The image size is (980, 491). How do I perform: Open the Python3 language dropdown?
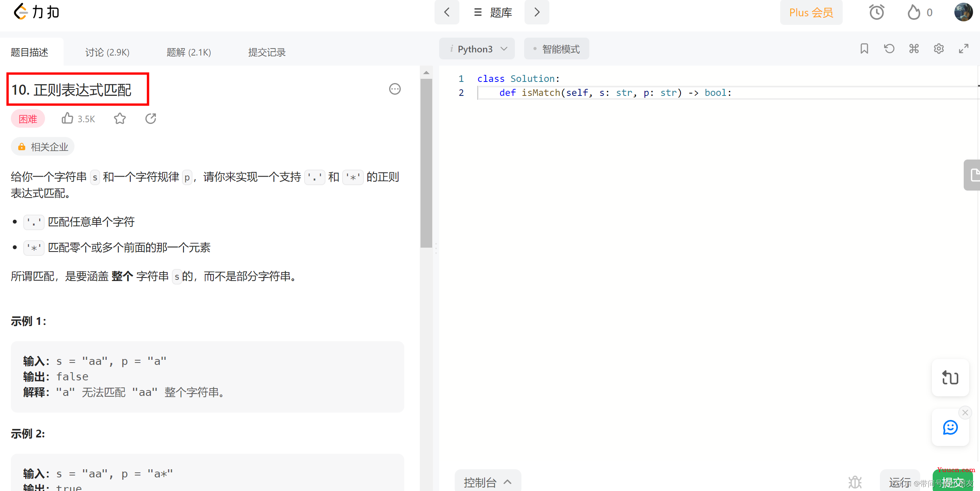click(x=477, y=49)
